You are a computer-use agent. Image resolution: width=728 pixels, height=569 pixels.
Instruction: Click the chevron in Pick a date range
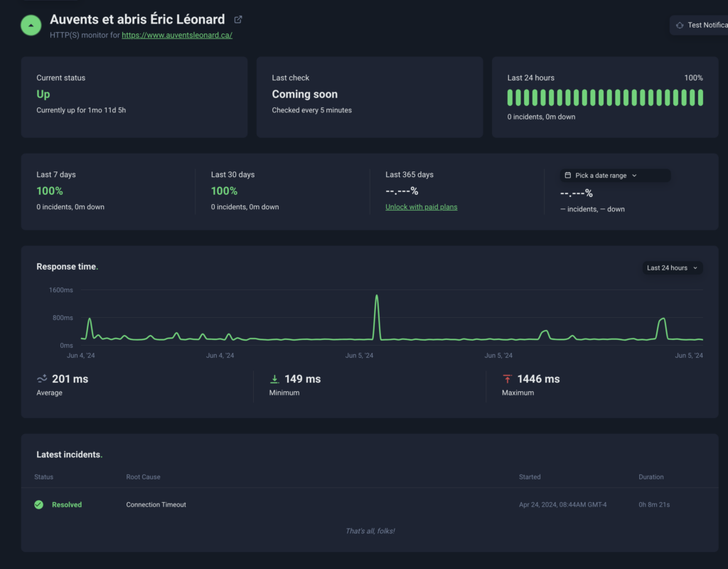tap(634, 175)
